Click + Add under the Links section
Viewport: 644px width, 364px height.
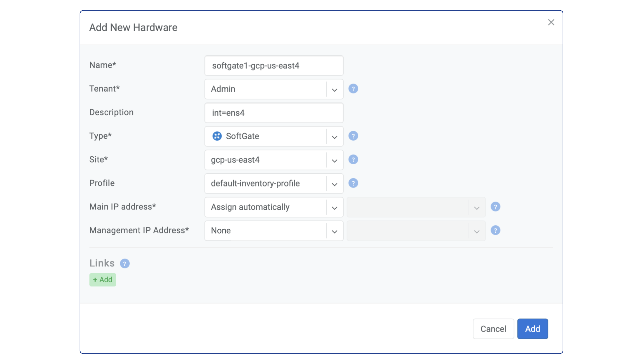click(103, 280)
